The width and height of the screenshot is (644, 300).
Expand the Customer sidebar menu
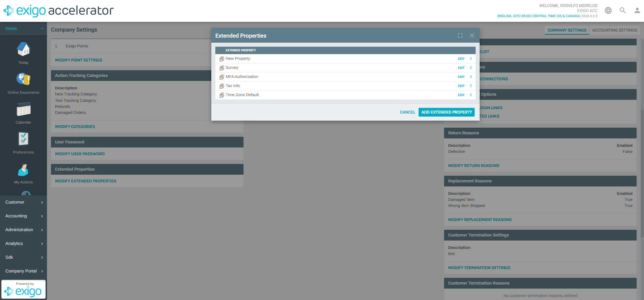(x=23, y=202)
